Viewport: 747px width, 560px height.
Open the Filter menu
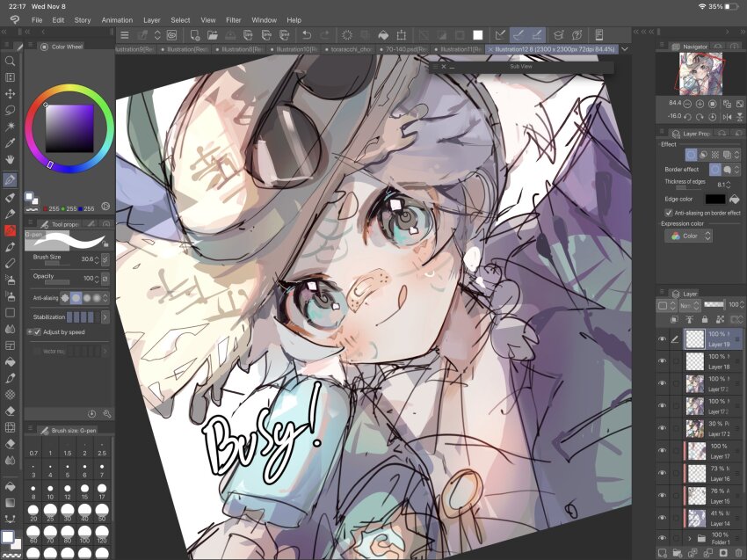[x=234, y=20]
